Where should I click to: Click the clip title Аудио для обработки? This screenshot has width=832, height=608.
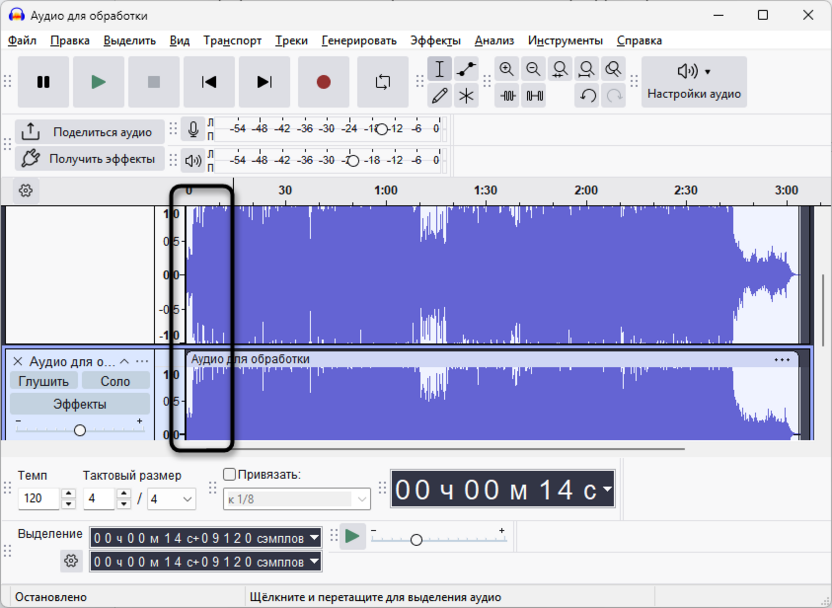[x=250, y=359]
